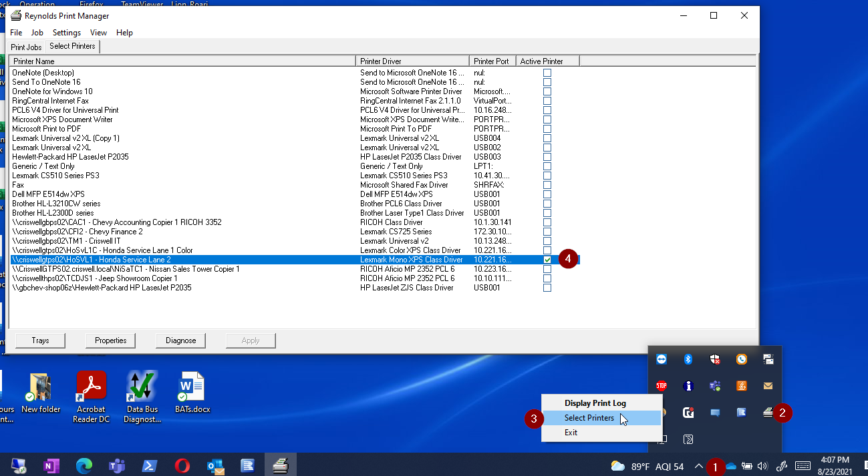Click the blue info circle tray icon
Image resolution: width=868 pixels, height=476 pixels.
point(688,386)
